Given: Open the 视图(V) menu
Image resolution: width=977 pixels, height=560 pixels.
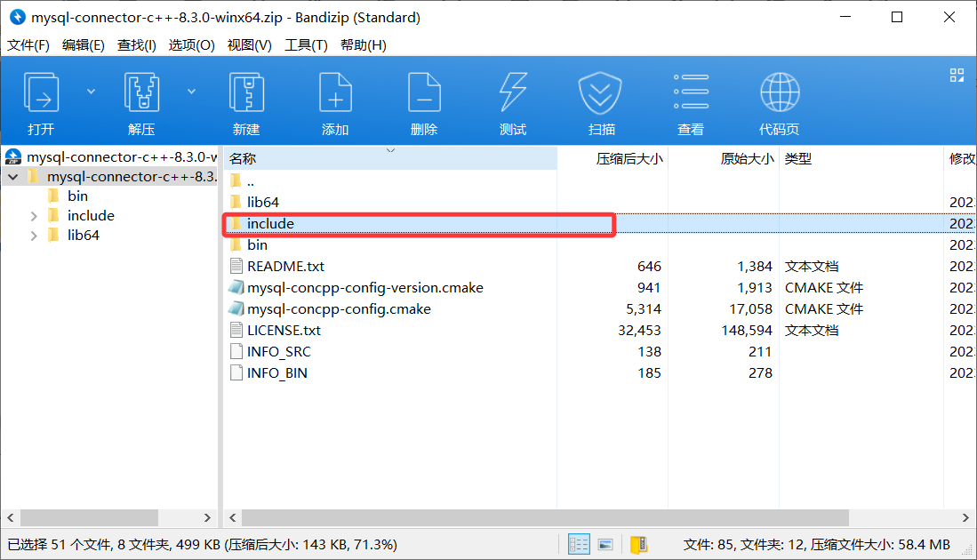Looking at the screenshot, I should tap(249, 44).
